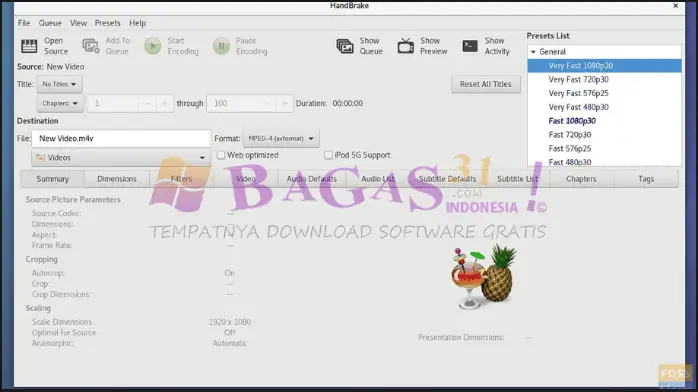This screenshot has width=698, height=392.
Task: Click the Show Queue label
Action: 371,46
